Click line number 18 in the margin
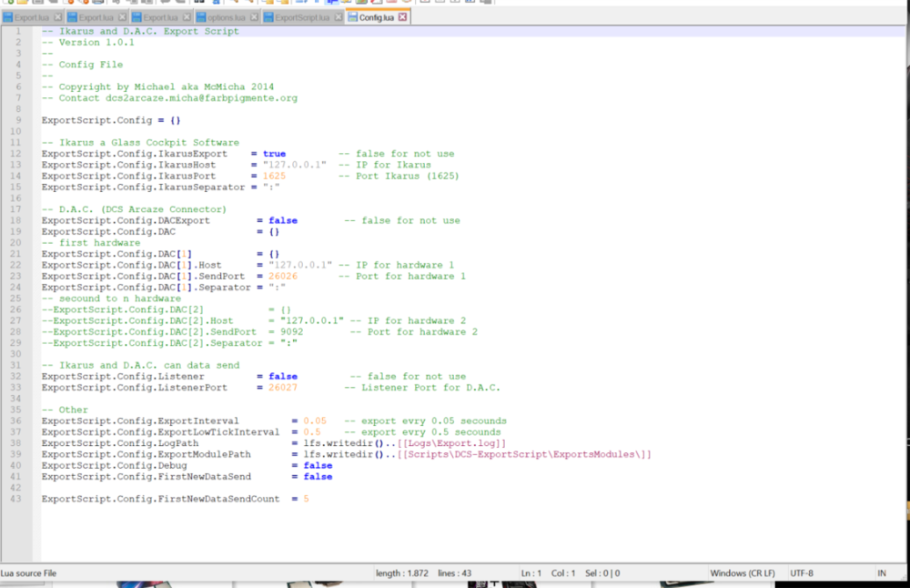The height and width of the screenshot is (588, 910). coord(17,220)
